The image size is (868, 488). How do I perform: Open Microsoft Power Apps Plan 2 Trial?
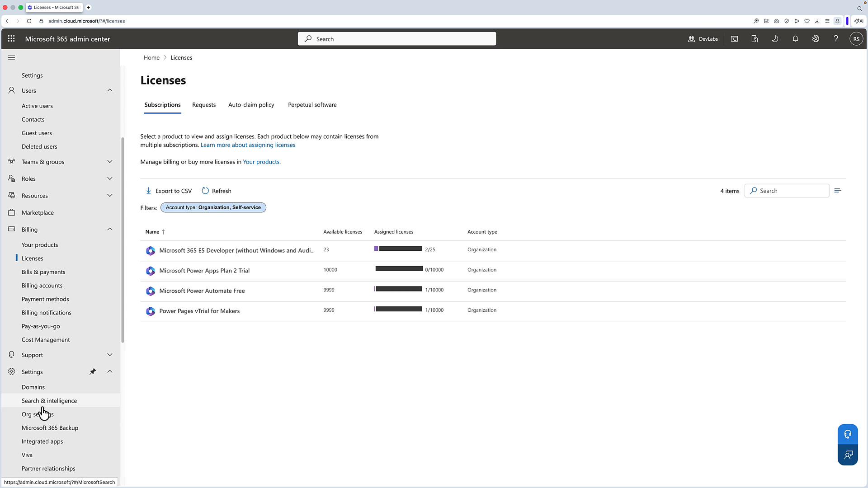(x=204, y=271)
